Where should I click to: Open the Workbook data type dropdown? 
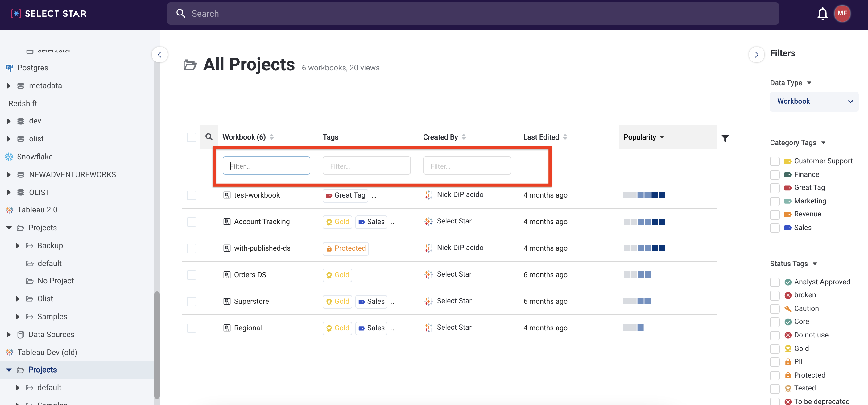pyautogui.click(x=814, y=102)
